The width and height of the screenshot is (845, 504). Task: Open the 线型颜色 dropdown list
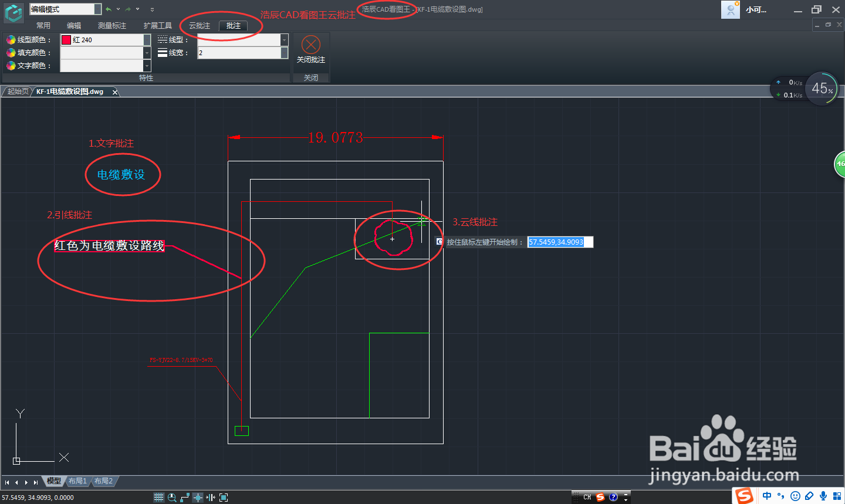click(147, 40)
